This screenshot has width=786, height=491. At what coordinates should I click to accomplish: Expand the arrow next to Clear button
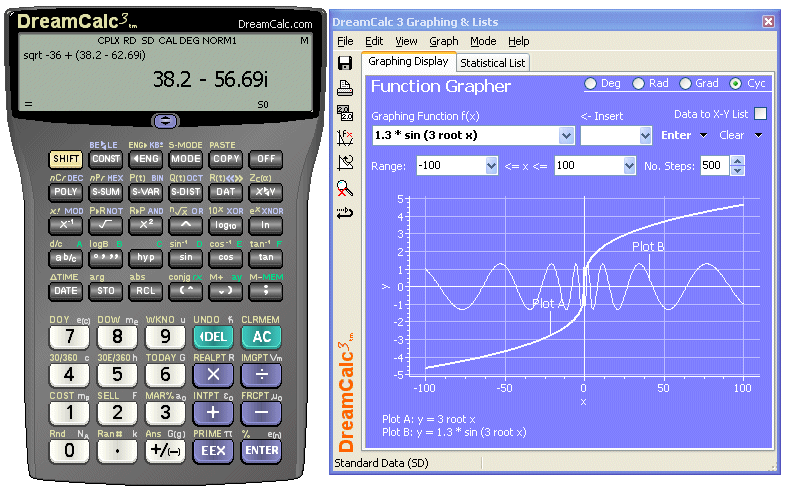coord(758,135)
